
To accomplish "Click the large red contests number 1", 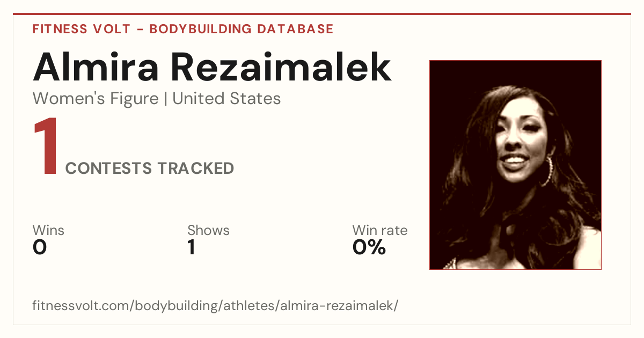I will 45,147.
